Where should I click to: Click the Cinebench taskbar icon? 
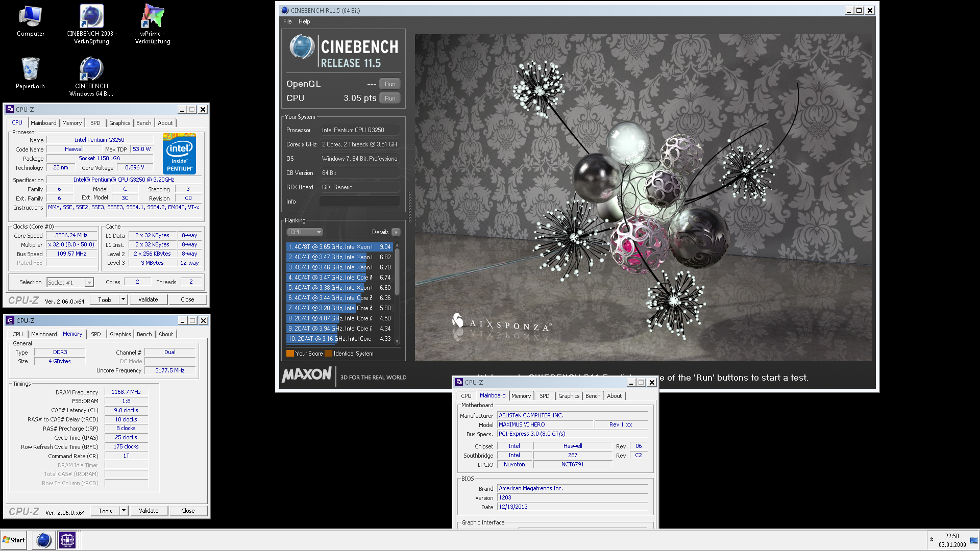44,540
